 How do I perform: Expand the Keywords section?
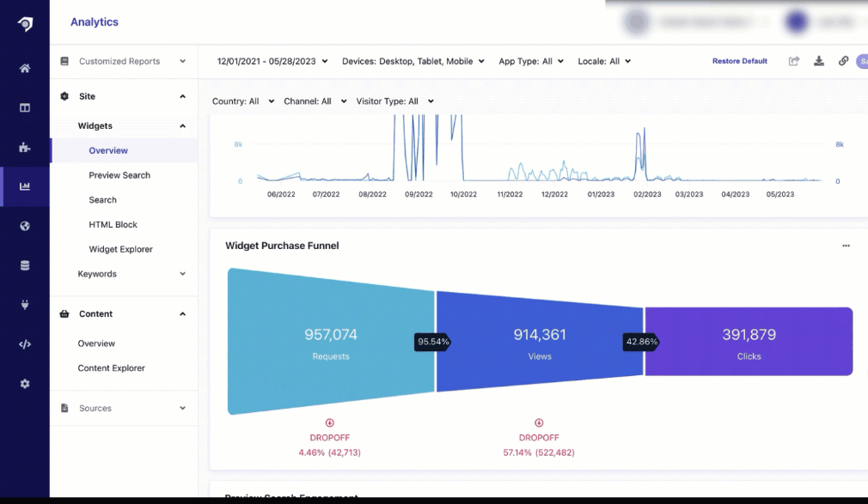[181, 273]
